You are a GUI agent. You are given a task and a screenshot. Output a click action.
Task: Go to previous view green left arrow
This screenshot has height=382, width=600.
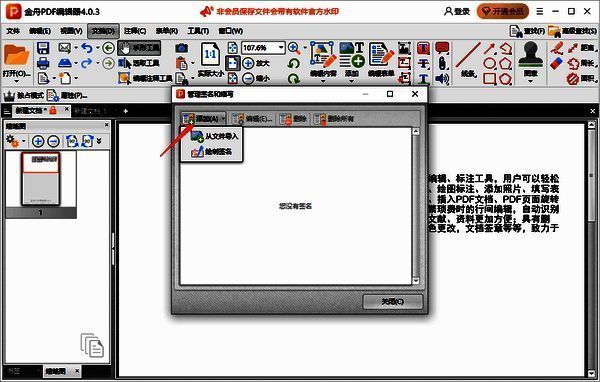coord(109,48)
